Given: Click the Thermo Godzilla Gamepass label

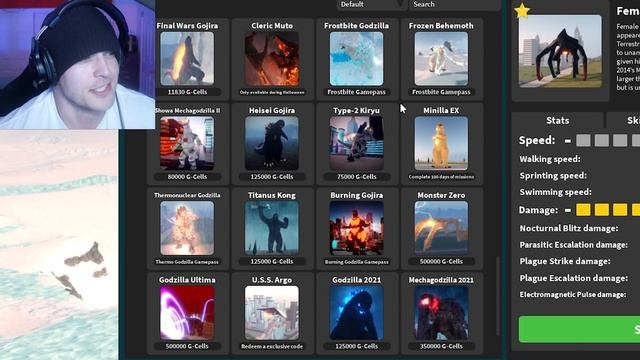Looking at the screenshot, I should [x=187, y=262].
